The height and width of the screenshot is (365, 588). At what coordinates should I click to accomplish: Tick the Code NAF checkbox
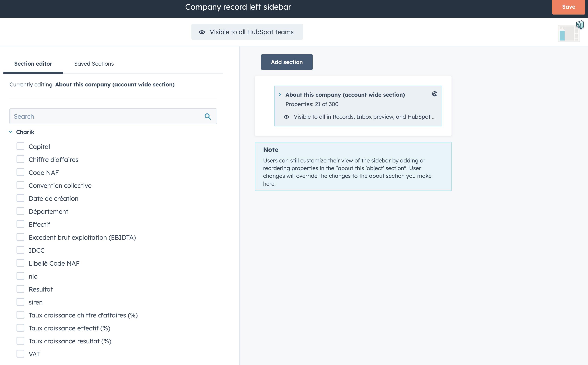pos(20,172)
